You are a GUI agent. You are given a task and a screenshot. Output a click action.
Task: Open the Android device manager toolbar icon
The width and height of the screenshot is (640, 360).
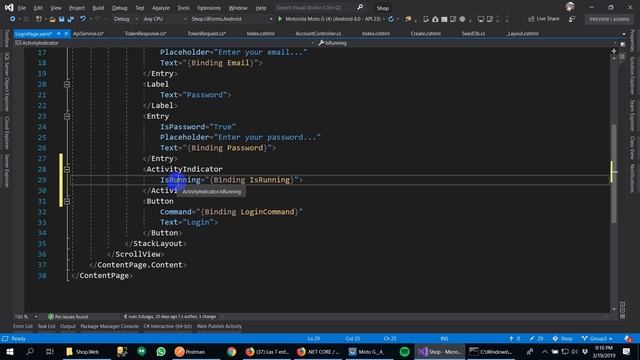(426, 19)
